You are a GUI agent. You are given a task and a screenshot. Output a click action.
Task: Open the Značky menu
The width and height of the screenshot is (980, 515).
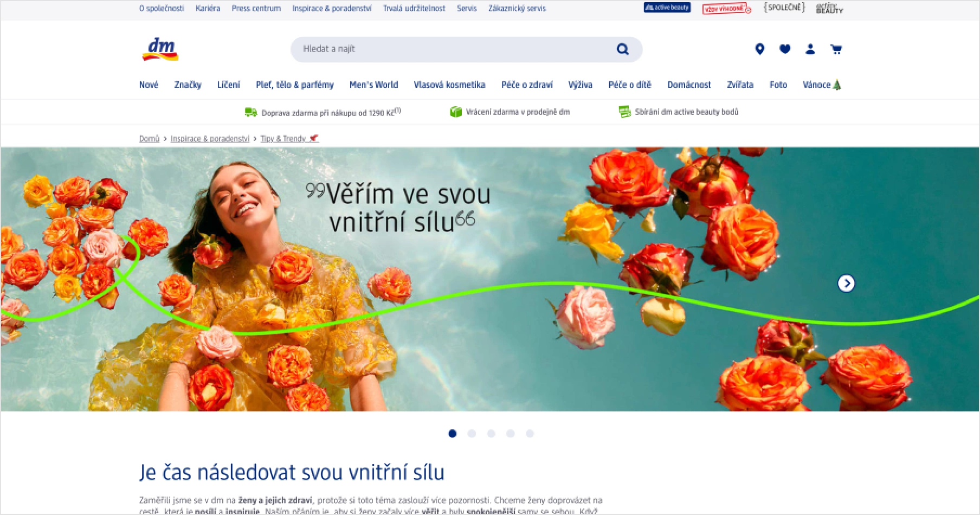pos(188,85)
